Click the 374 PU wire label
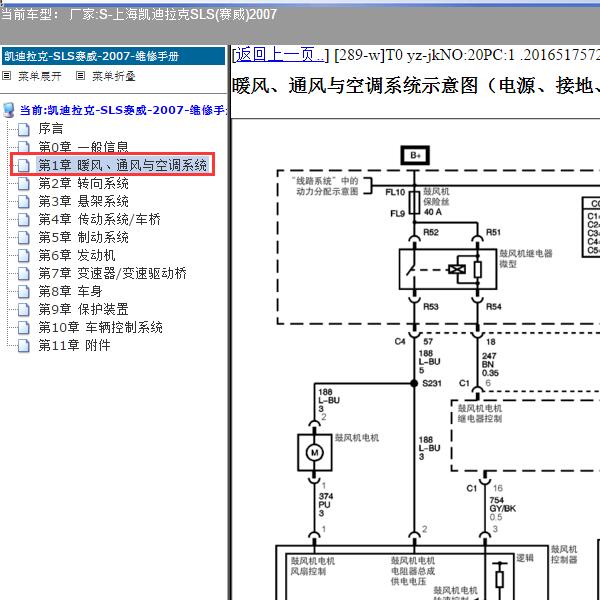The width and height of the screenshot is (600, 600). pos(326,504)
